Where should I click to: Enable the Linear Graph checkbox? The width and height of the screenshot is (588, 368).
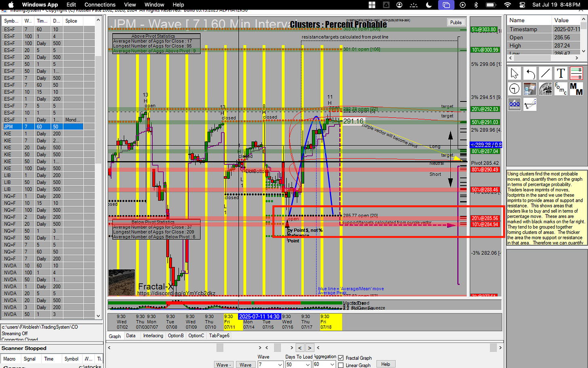coord(341,365)
